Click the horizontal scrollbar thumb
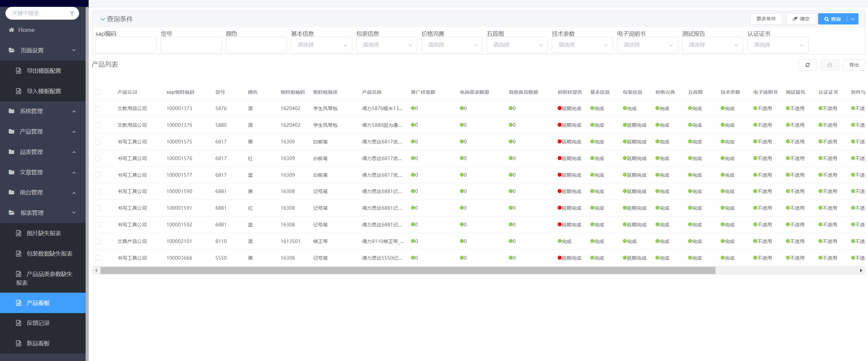 (x=408, y=271)
